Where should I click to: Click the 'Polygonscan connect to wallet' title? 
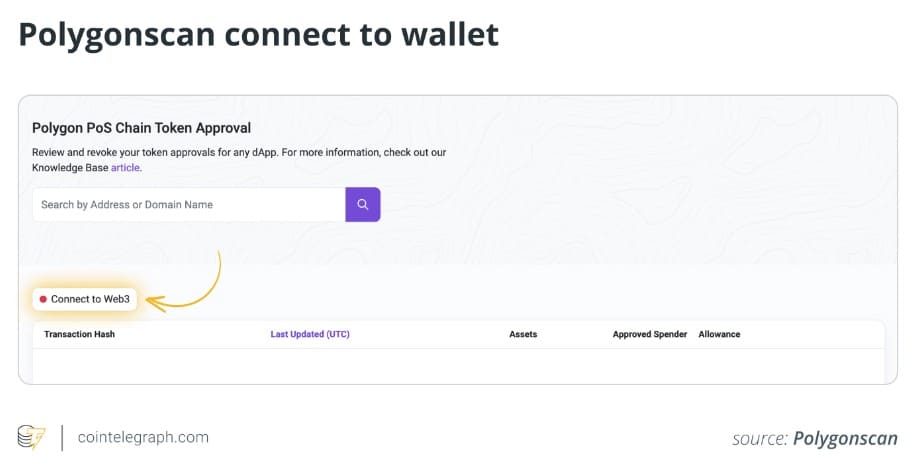(x=258, y=35)
